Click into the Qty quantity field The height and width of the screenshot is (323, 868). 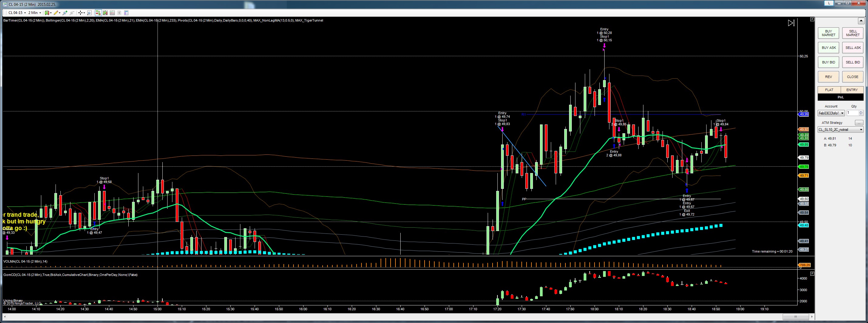point(853,113)
